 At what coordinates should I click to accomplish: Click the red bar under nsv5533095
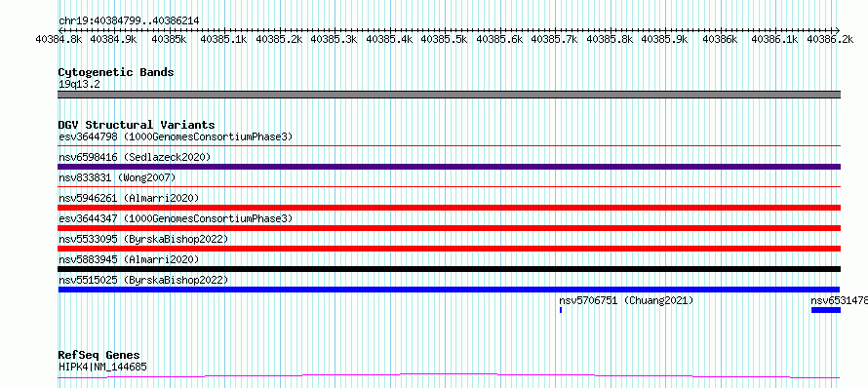point(449,249)
